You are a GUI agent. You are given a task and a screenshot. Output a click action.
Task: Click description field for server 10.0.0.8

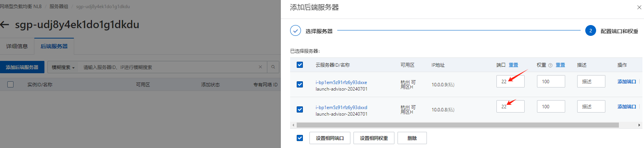pyautogui.click(x=591, y=106)
